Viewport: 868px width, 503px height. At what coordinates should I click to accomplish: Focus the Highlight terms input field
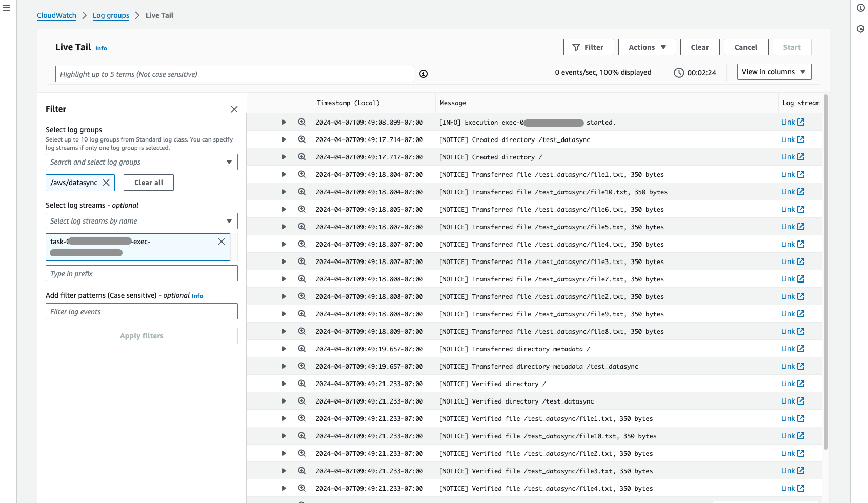(235, 74)
